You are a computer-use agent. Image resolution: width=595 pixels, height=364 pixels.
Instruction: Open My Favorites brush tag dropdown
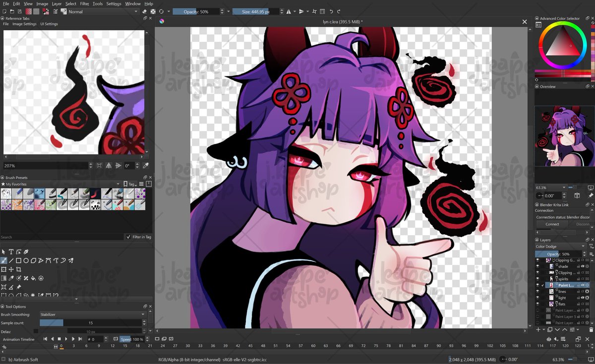(x=61, y=184)
